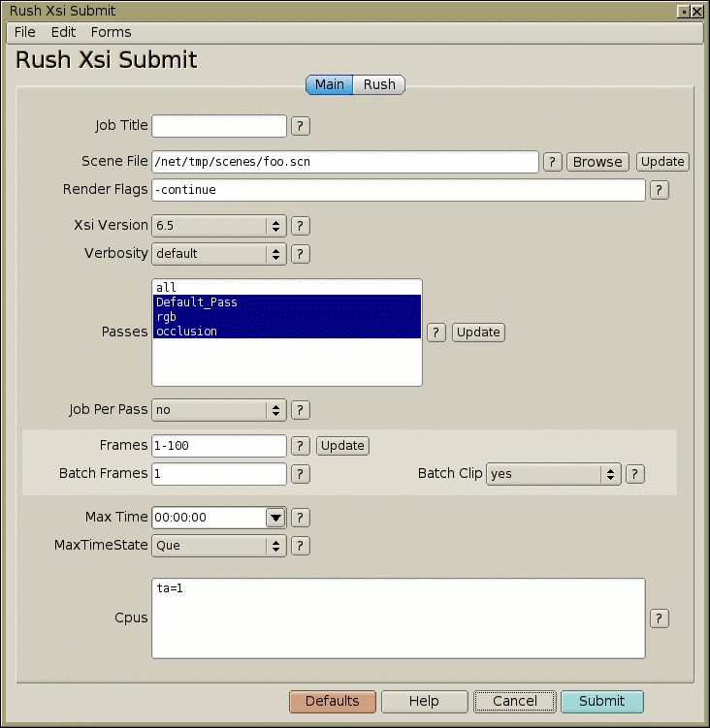The height and width of the screenshot is (728, 710).
Task: Click the Help button
Action: [424, 701]
